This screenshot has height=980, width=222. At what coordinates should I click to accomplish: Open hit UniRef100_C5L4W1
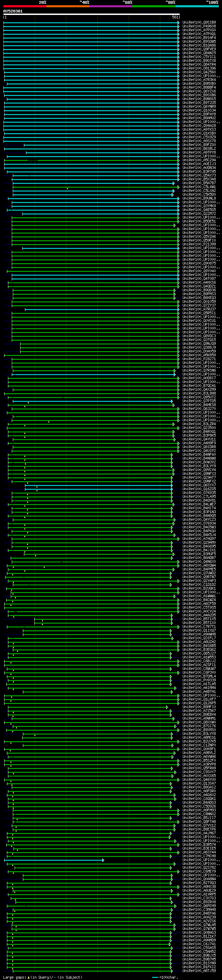199,187
